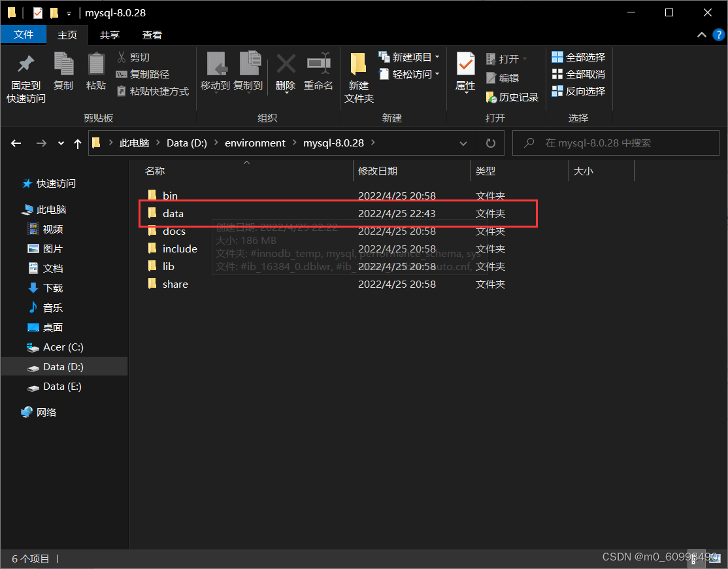Click environment in address breadcrumb
This screenshot has width=728, height=569.
point(255,143)
